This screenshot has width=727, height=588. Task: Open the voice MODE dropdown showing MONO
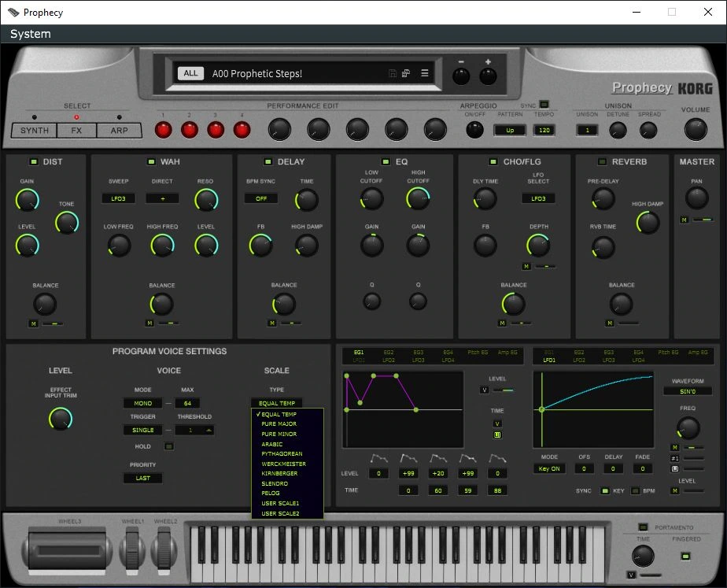coord(143,404)
